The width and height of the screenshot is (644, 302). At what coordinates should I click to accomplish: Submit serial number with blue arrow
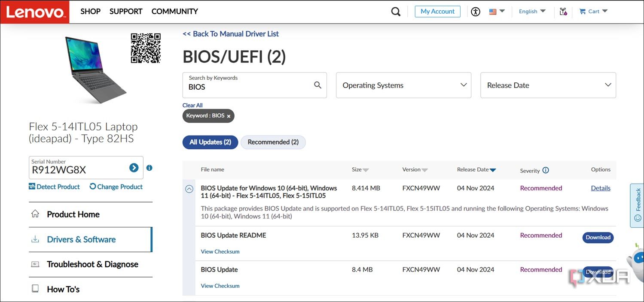pyautogui.click(x=134, y=168)
